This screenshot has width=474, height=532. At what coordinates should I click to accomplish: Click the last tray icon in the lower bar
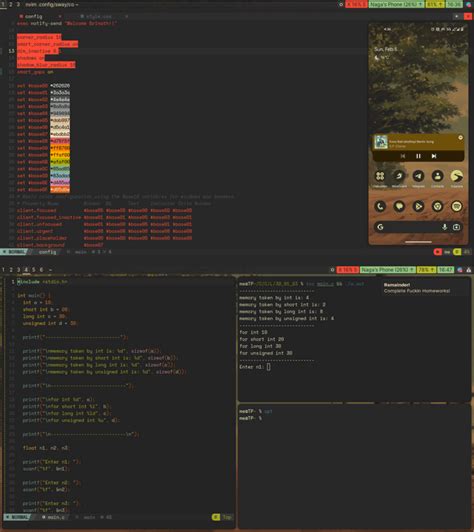point(469,270)
